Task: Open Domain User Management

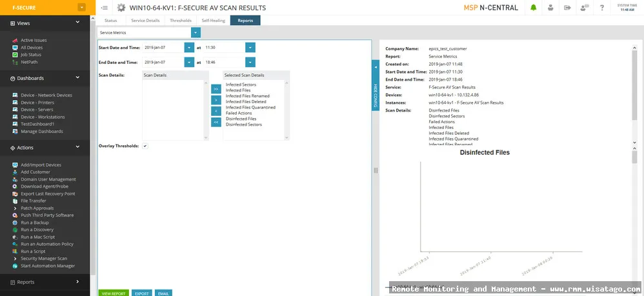Action: click(x=48, y=179)
